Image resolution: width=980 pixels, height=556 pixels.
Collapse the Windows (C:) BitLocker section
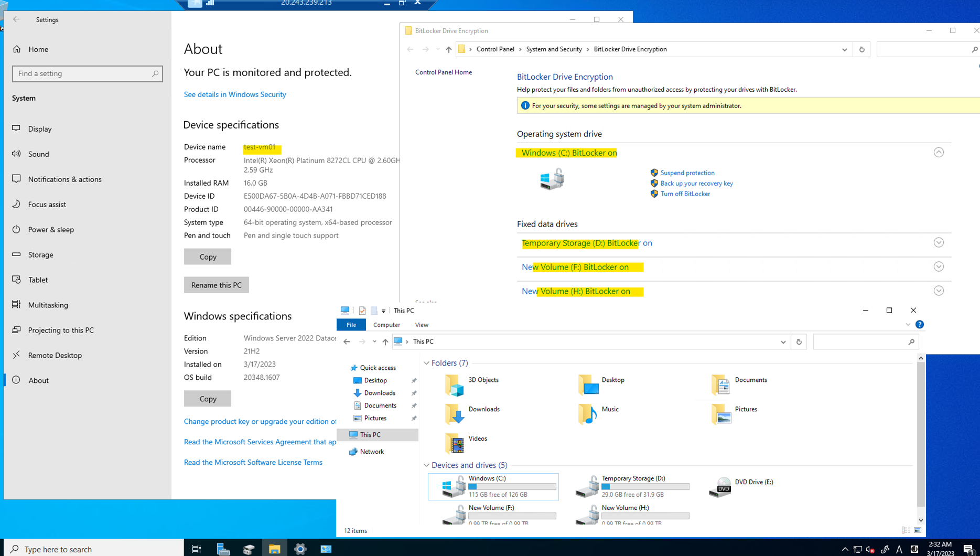point(938,153)
